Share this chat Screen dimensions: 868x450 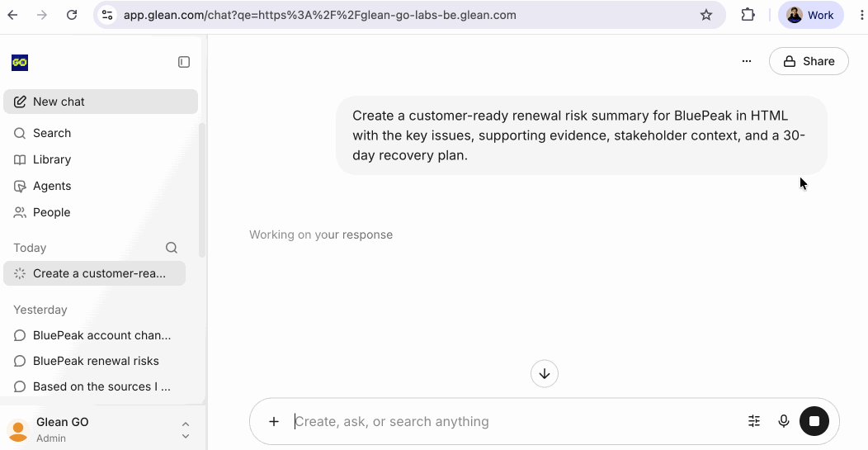pyautogui.click(x=809, y=61)
